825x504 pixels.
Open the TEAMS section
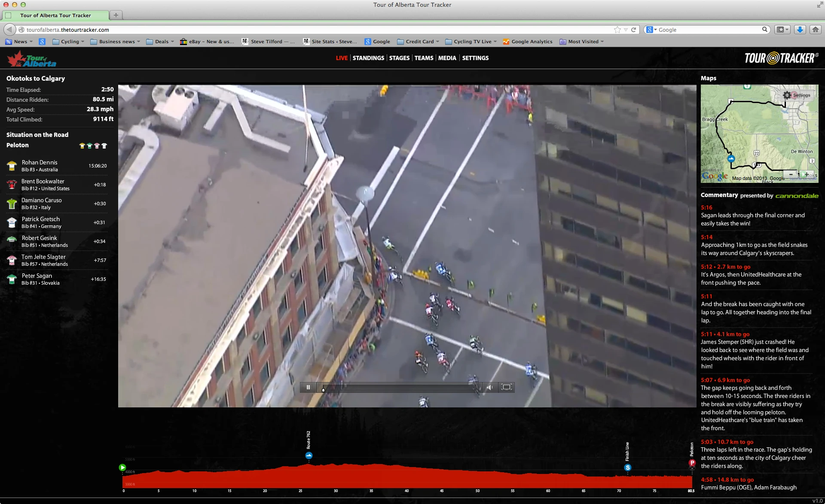[424, 58]
